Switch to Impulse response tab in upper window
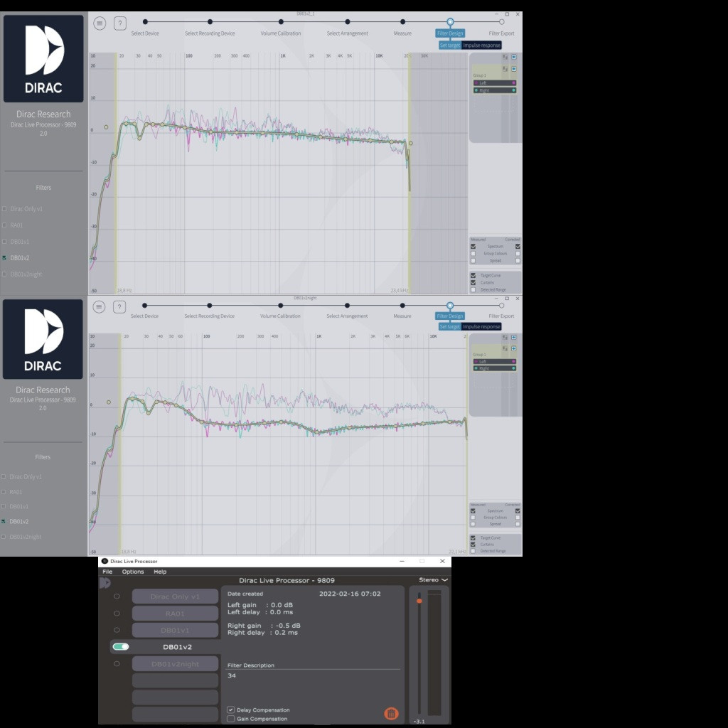This screenshot has width=728, height=728. tap(481, 45)
